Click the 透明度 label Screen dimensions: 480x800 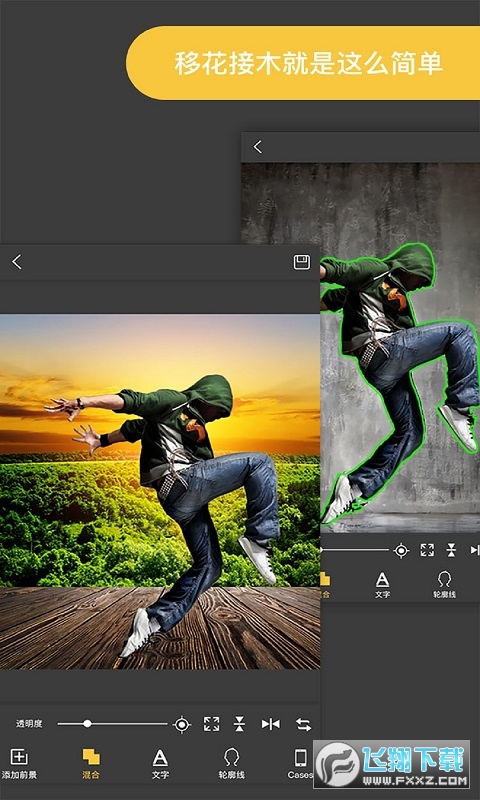[x=29, y=723]
